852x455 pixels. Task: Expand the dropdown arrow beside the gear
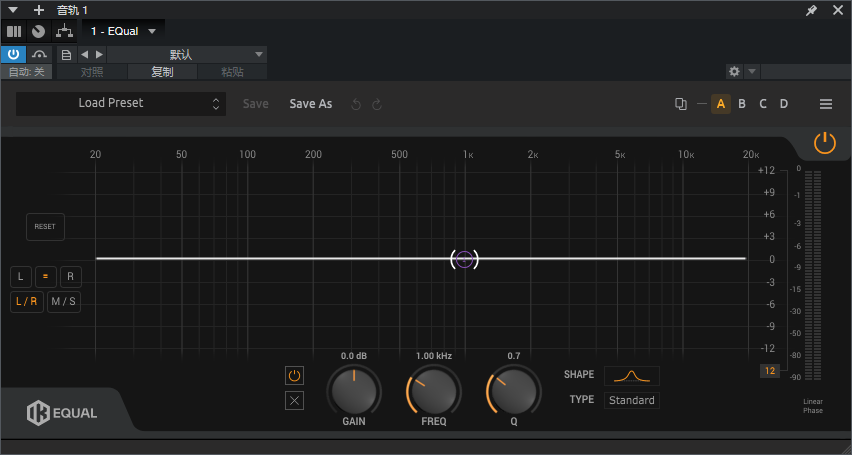pyautogui.click(x=751, y=71)
